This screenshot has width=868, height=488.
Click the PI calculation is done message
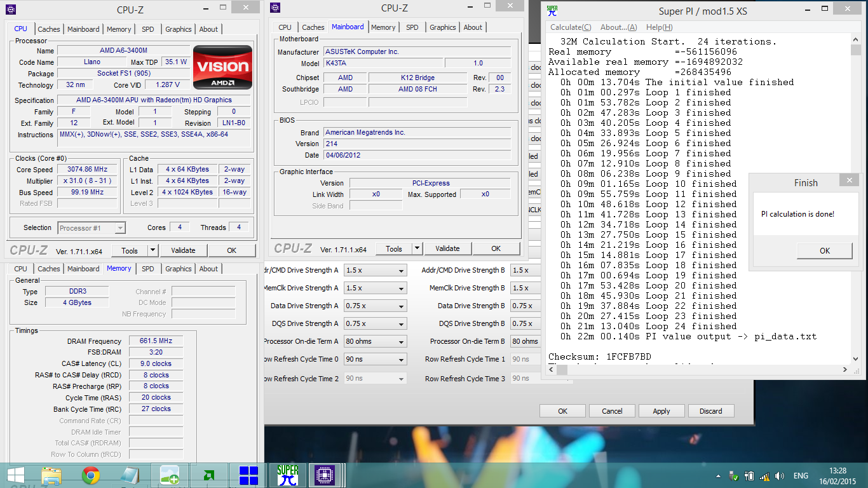[797, 214]
